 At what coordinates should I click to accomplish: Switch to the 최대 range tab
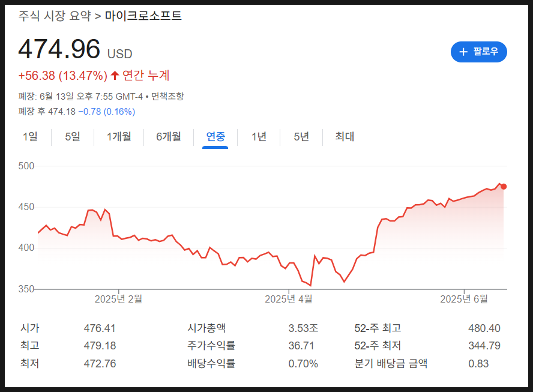click(x=345, y=137)
